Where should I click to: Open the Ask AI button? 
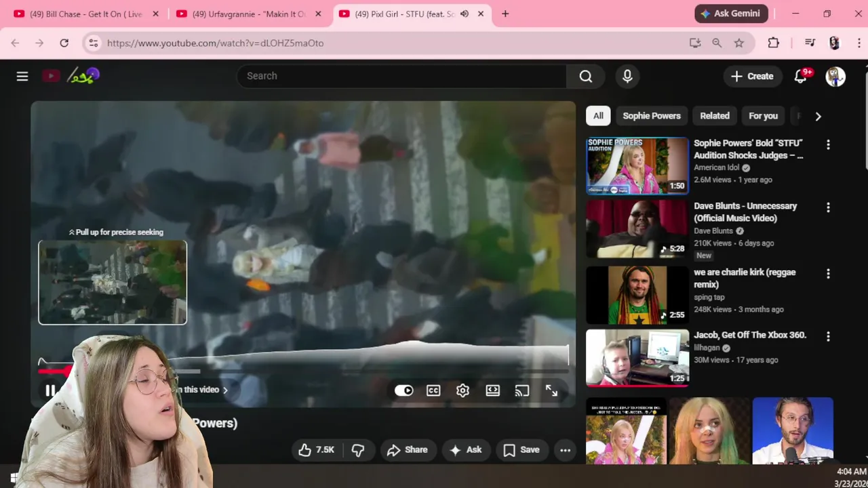pyautogui.click(x=465, y=450)
